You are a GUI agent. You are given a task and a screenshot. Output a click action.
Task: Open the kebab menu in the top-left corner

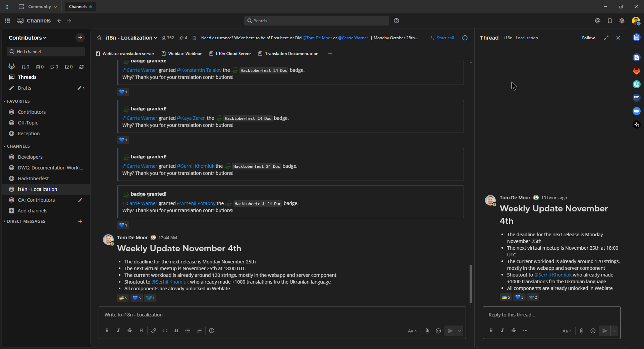[x=7, y=6]
